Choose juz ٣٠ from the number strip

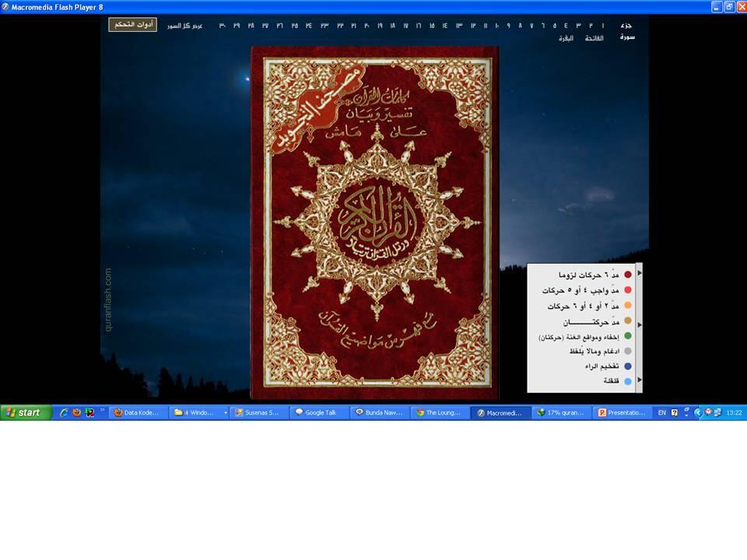[x=222, y=26]
